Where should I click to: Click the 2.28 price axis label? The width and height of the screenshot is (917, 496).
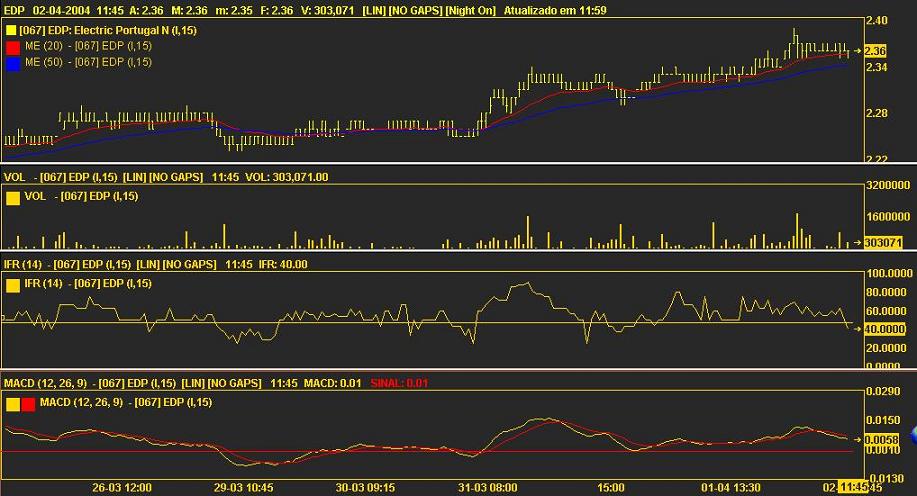[x=877, y=113]
